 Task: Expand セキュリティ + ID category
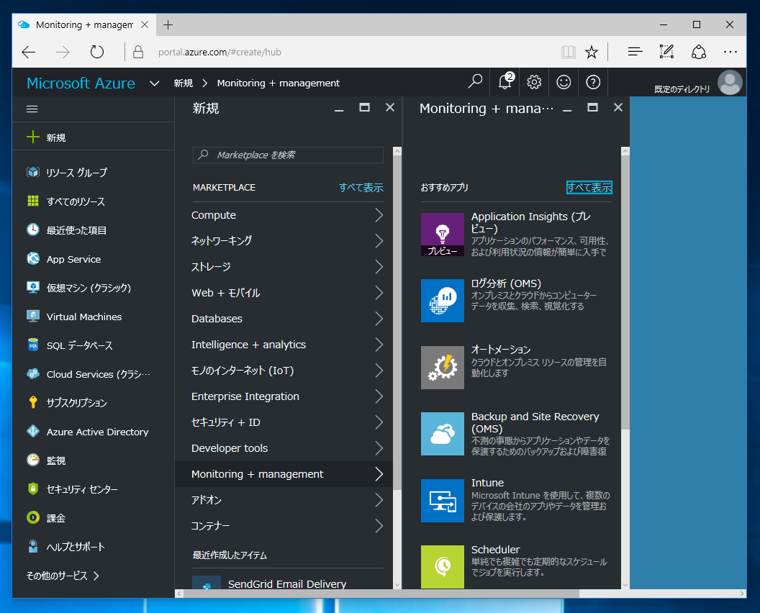tap(287, 423)
